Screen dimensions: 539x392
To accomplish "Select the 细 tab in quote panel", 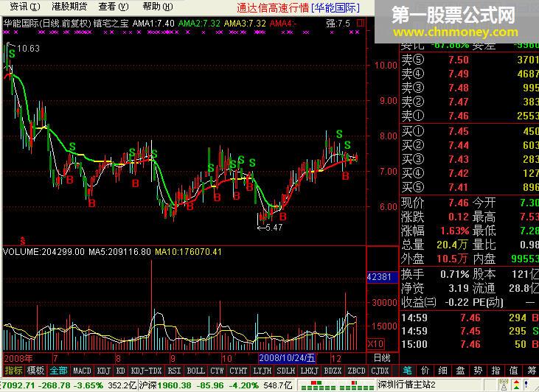I will click(x=442, y=371).
